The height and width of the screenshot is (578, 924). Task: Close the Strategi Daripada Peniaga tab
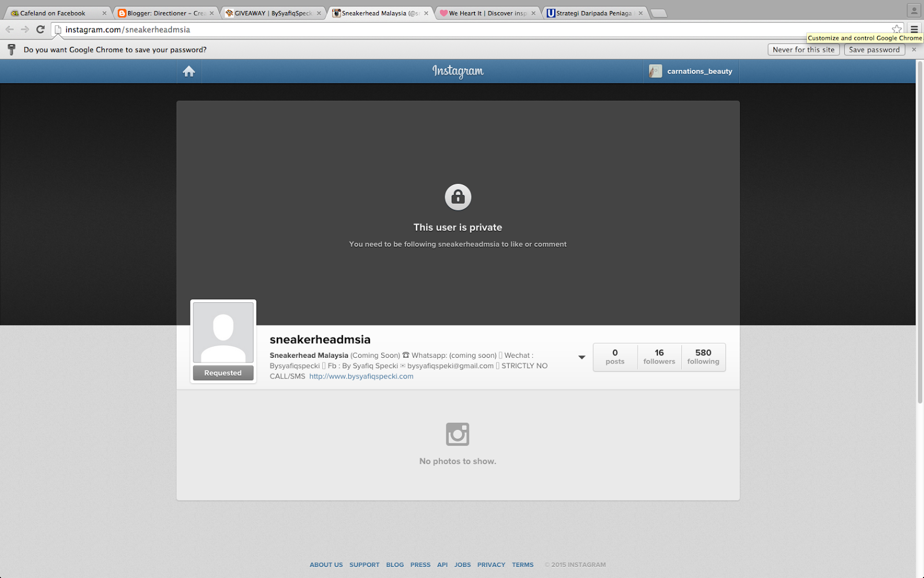[640, 13]
